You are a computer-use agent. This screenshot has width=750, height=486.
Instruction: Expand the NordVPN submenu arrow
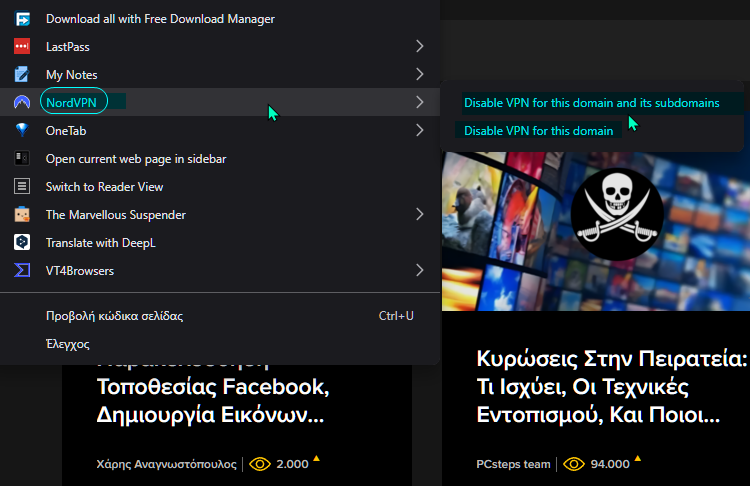tap(419, 102)
